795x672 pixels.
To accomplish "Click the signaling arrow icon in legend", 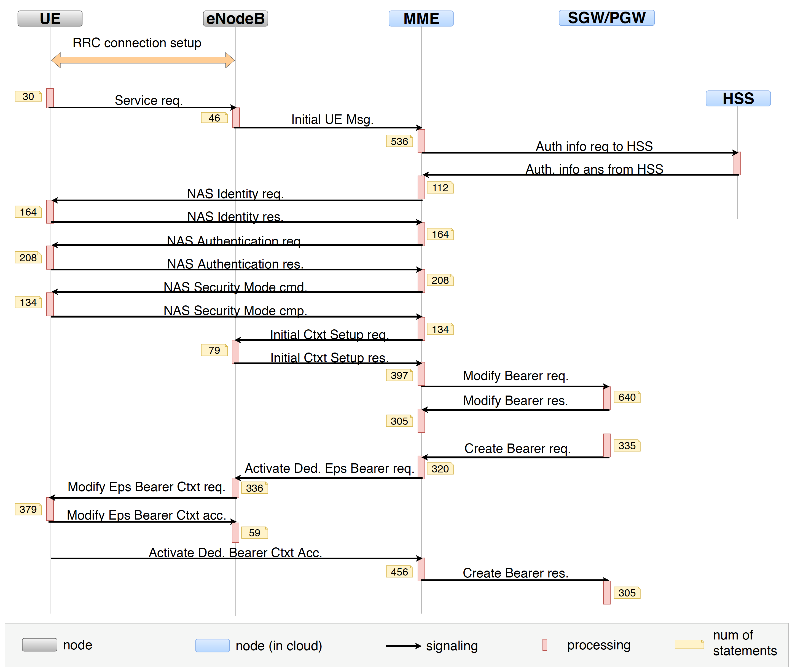I will coord(403,646).
